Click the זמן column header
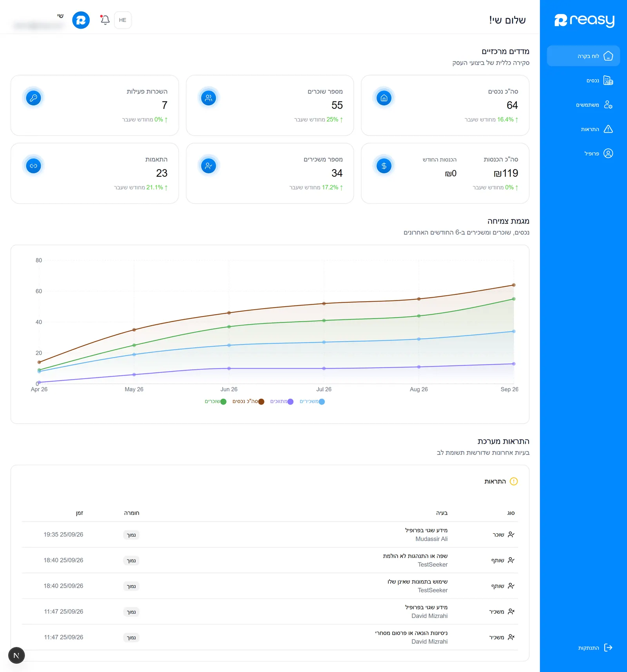This screenshot has height=672, width=627. point(80,513)
